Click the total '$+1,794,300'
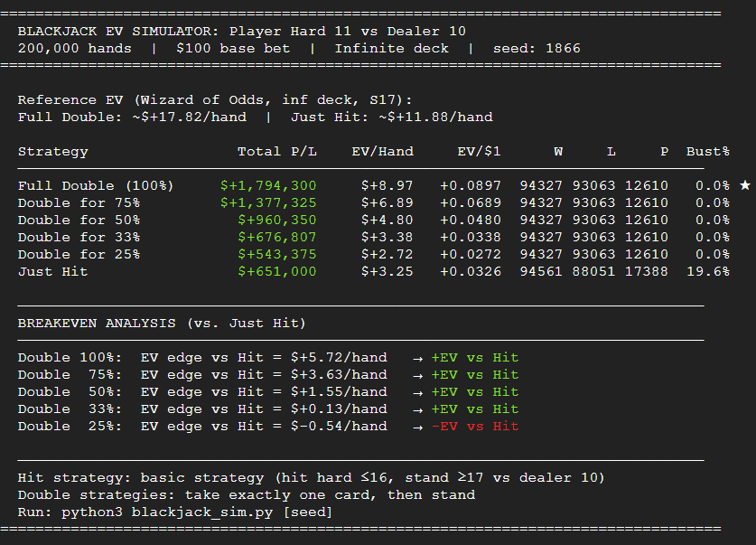The width and height of the screenshot is (756, 545). (268, 185)
